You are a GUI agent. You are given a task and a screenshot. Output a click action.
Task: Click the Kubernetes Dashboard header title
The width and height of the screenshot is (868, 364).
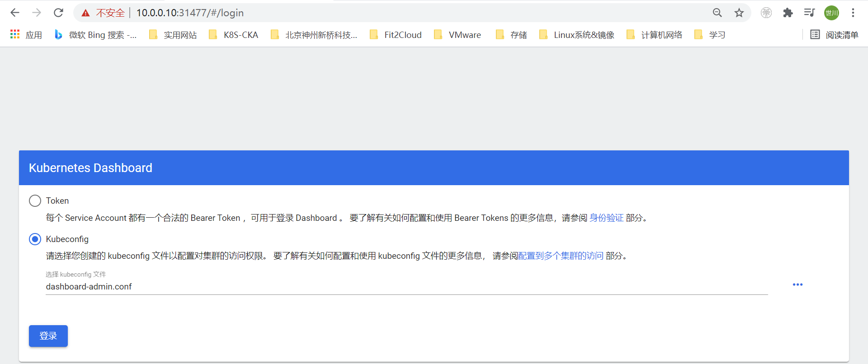pyautogui.click(x=90, y=168)
